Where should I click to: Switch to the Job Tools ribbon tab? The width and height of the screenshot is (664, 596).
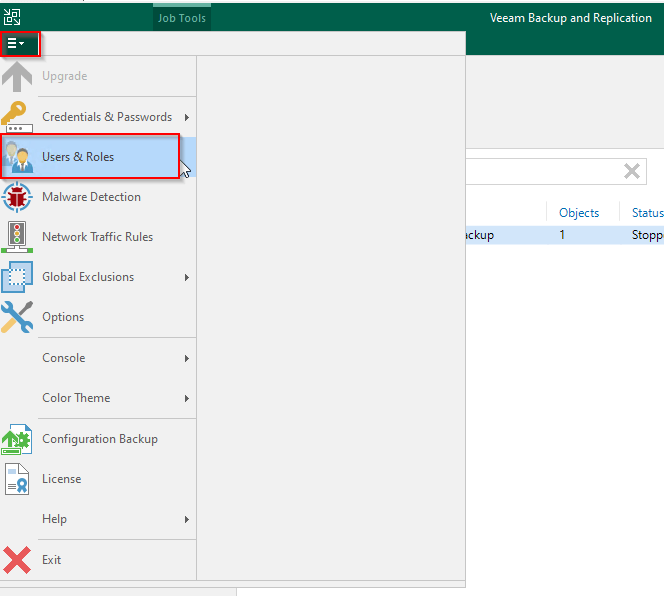[x=181, y=18]
